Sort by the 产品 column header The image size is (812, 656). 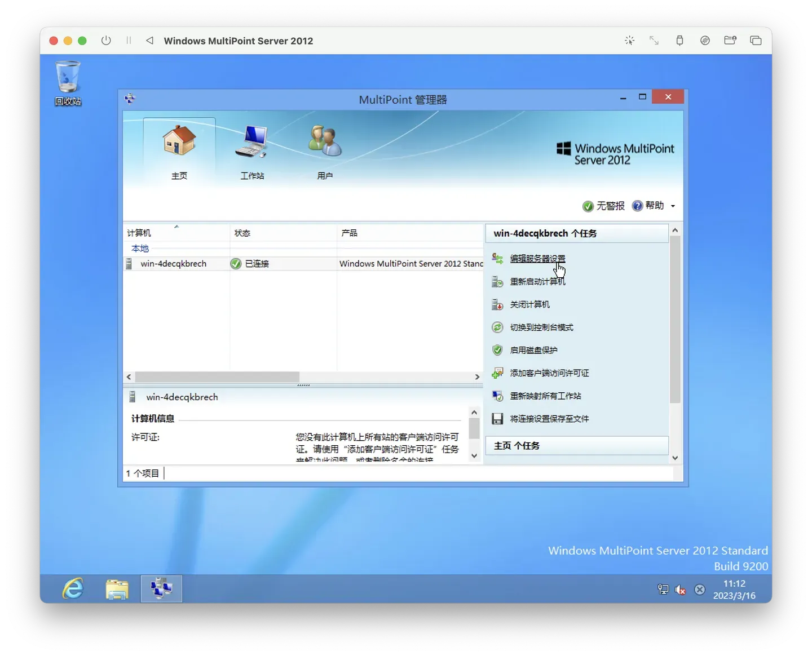pos(410,233)
